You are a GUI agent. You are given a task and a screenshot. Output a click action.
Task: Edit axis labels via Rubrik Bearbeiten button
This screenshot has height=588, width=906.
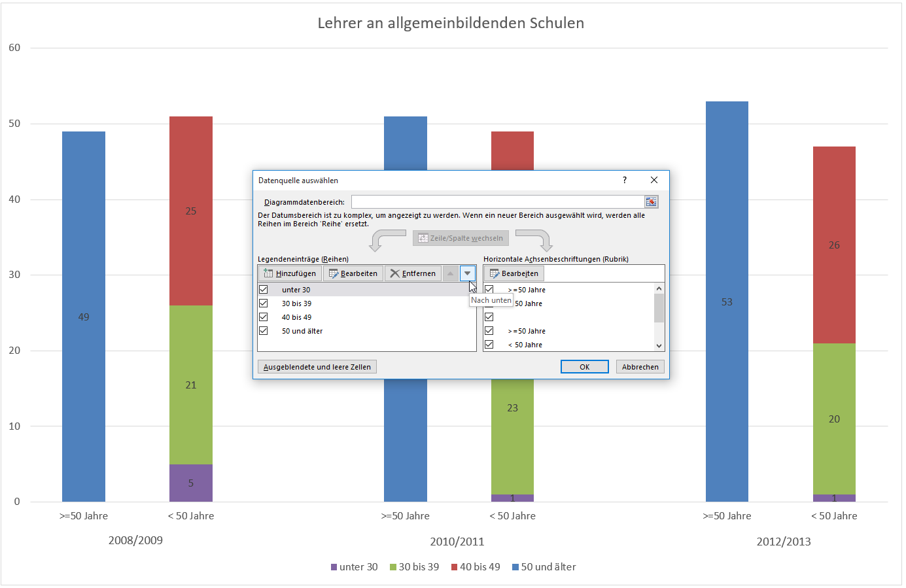(x=514, y=273)
